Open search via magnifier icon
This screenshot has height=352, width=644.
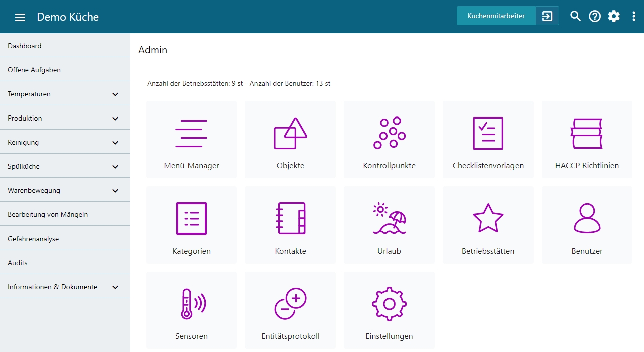click(x=576, y=16)
